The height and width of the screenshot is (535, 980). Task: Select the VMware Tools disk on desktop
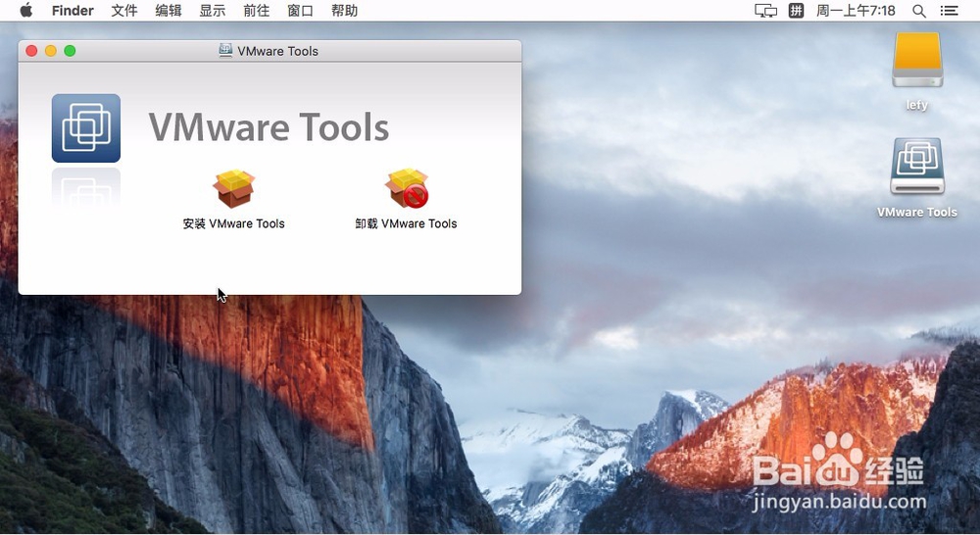pyautogui.click(x=917, y=167)
